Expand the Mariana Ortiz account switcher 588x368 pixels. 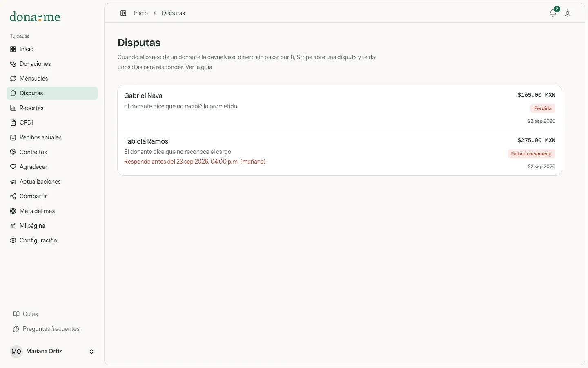(x=52, y=352)
